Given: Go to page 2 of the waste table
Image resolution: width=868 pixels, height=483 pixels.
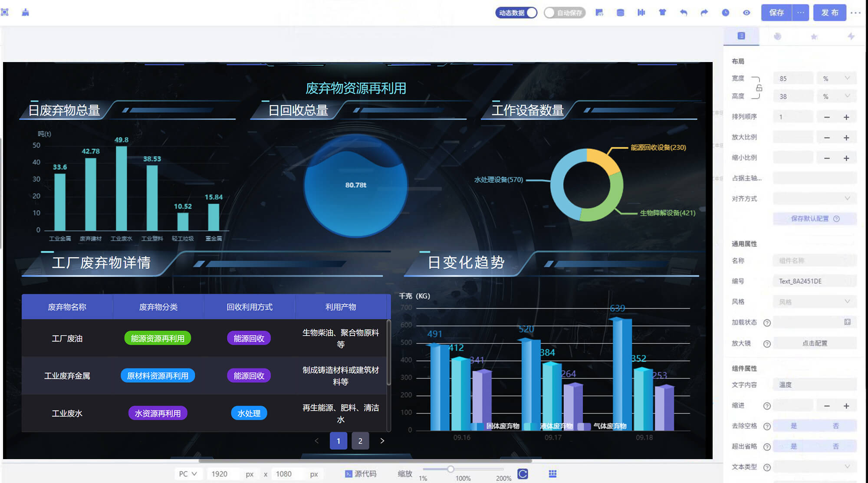Looking at the screenshot, I should (360, 440).
